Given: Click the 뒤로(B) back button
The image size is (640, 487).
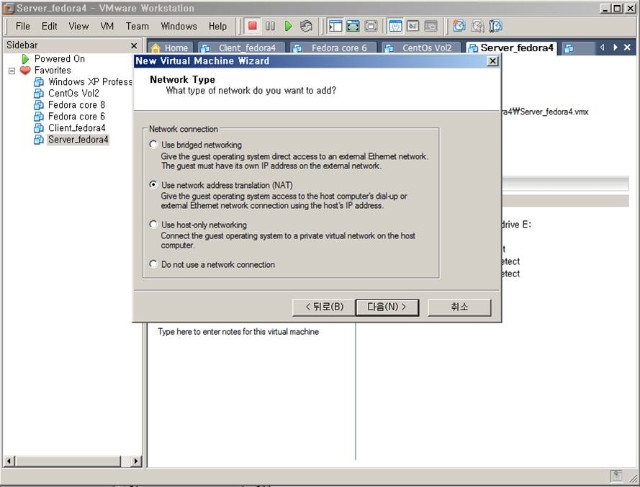Looking at the screenshot, I should pyautogui.click(x=324, y=307).
